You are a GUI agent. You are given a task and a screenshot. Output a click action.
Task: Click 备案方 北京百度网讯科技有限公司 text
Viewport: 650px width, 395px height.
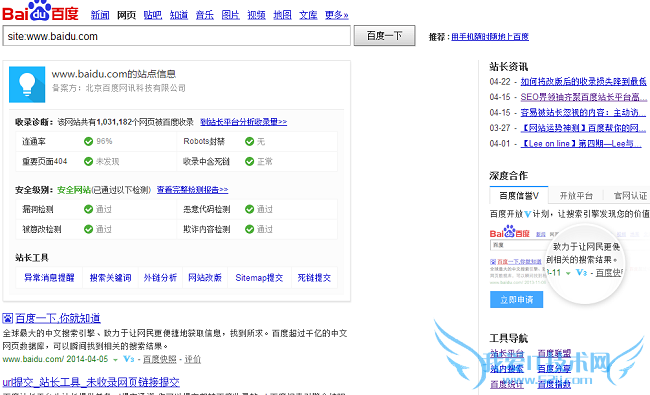[x=119, y=88]
